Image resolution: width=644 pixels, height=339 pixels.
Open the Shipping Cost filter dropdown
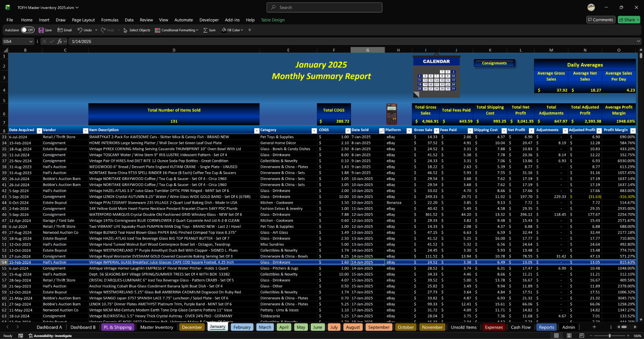(504, 131)
